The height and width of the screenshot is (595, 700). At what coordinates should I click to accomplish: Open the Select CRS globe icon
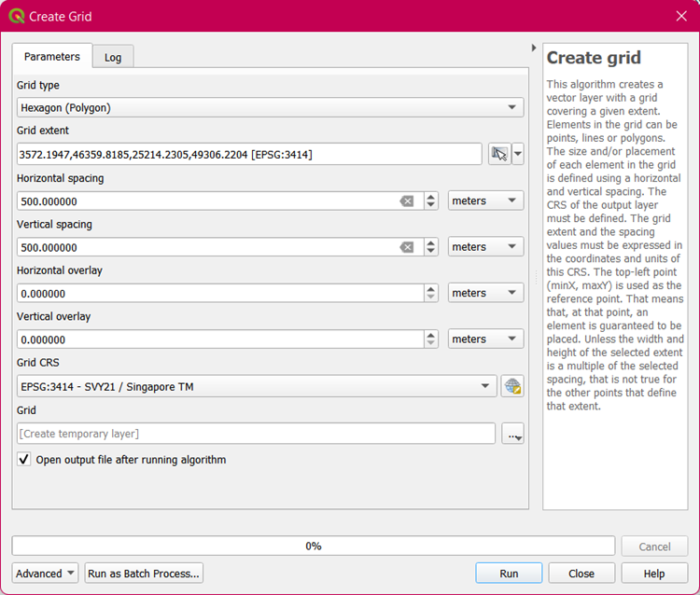click(511, 386)
